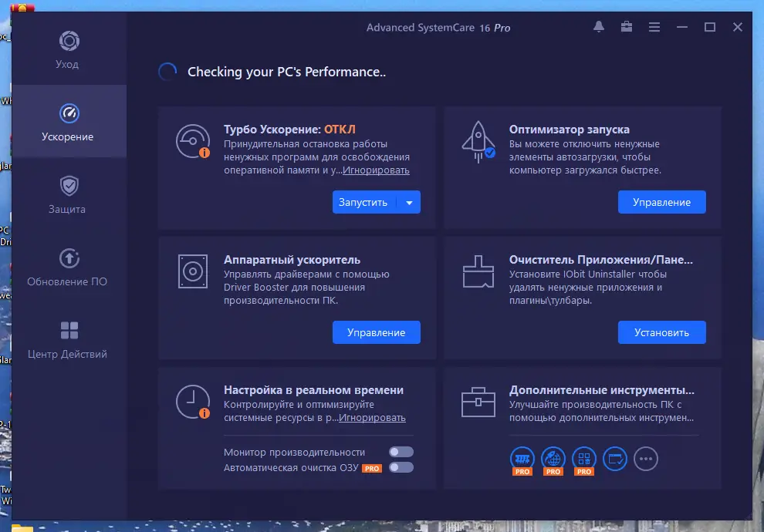Click the PRO badge next to Автоматическая очистка ОЗУ
Image resolution: width=764 pixels, height=532 pixels.
[x=372, y=468]
